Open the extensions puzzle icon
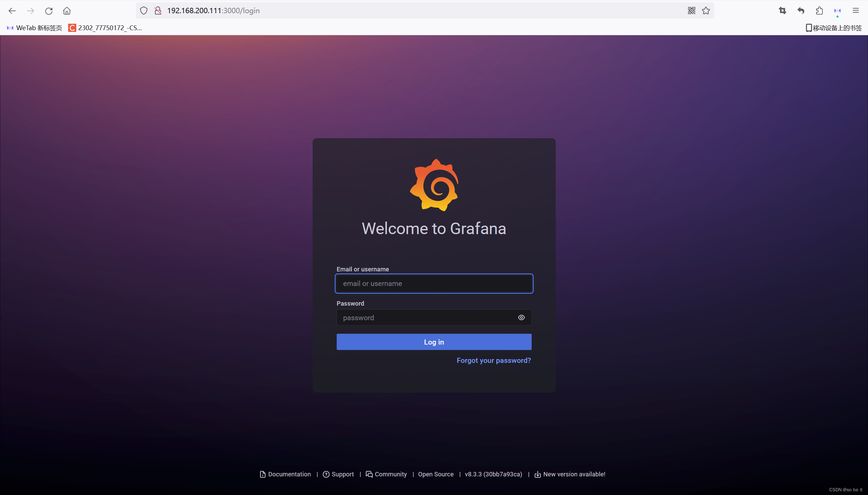868x495 pixels. (x=819, y=11)
